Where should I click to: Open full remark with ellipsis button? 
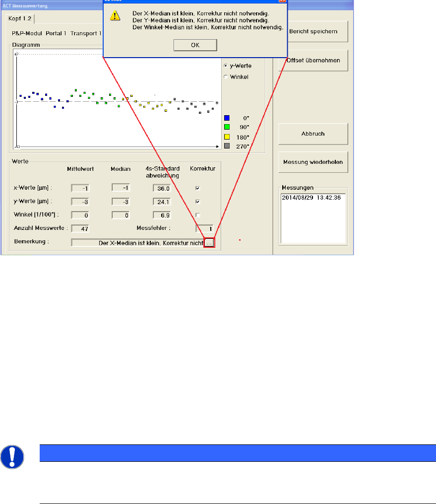point(209,243)
